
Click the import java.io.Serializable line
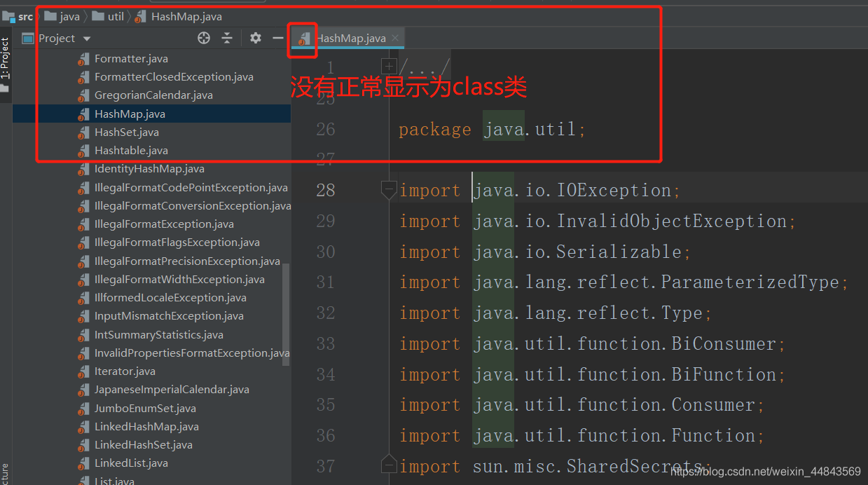(545, 252)
